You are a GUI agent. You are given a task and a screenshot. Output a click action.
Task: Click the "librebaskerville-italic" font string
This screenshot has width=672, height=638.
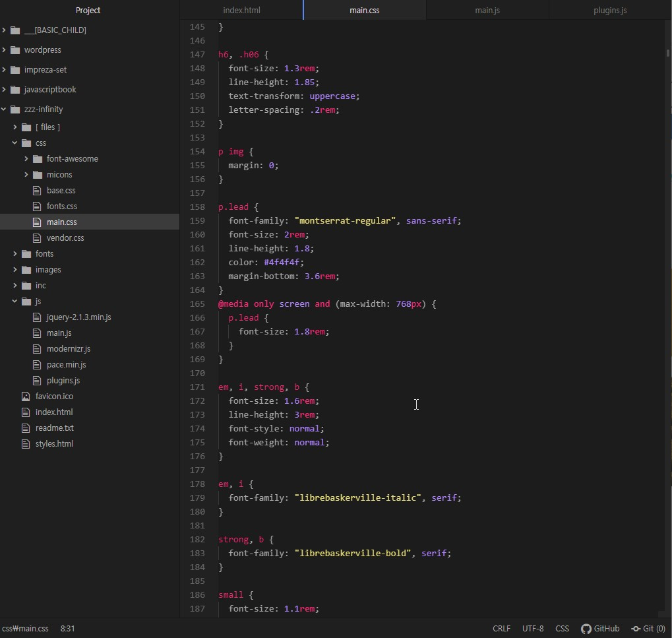click(358, 497)
